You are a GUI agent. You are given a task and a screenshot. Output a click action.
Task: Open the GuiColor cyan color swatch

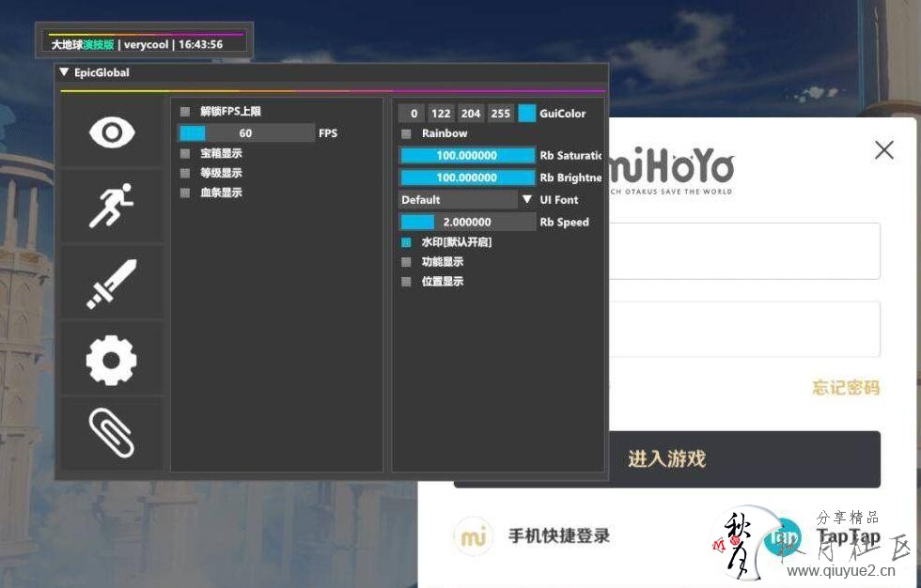pyautogui.click(x=527, y=114)
